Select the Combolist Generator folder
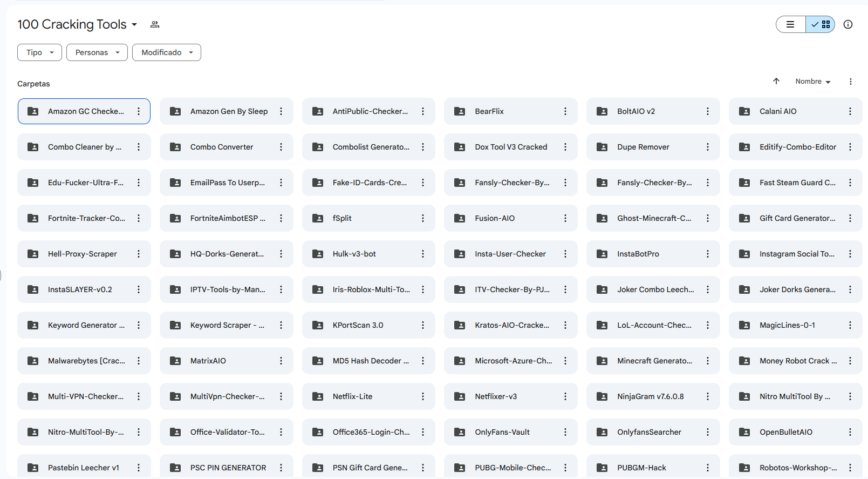The width and height of the screenshot is (868, 479). (x=368, y=147)
